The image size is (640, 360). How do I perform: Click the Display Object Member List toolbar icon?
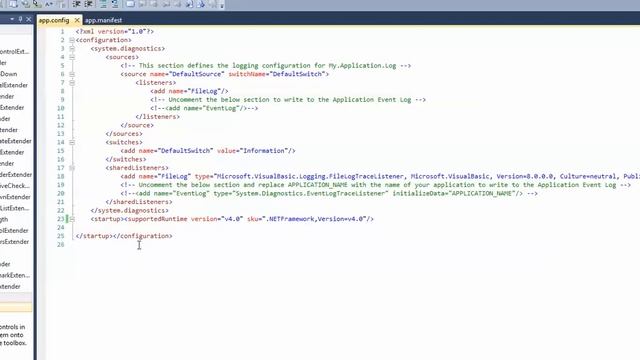13,4
